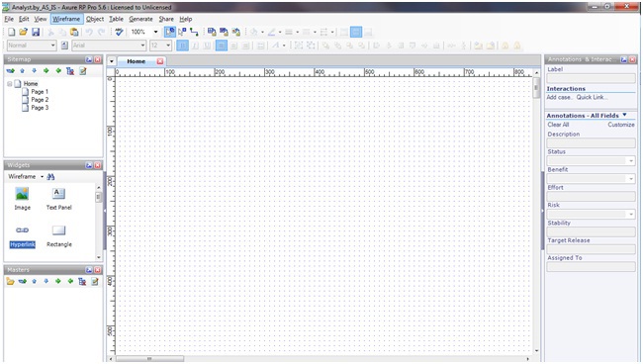Viewport: 643px width, 364px height.
Task: Choose the contained selection mode tool
Action: (x=182, y=32)
